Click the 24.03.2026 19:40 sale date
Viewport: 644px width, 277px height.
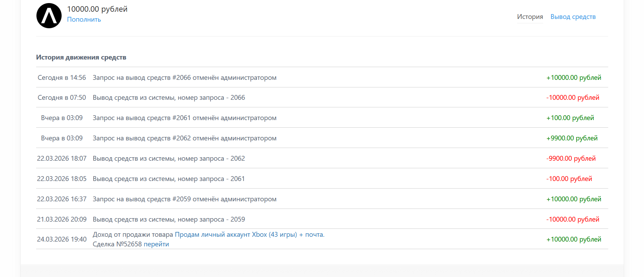(62, 239)
